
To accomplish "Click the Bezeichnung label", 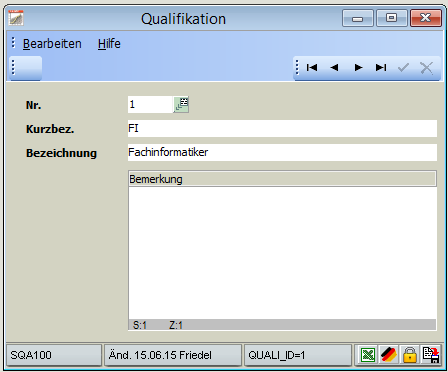I will point(61,153).
